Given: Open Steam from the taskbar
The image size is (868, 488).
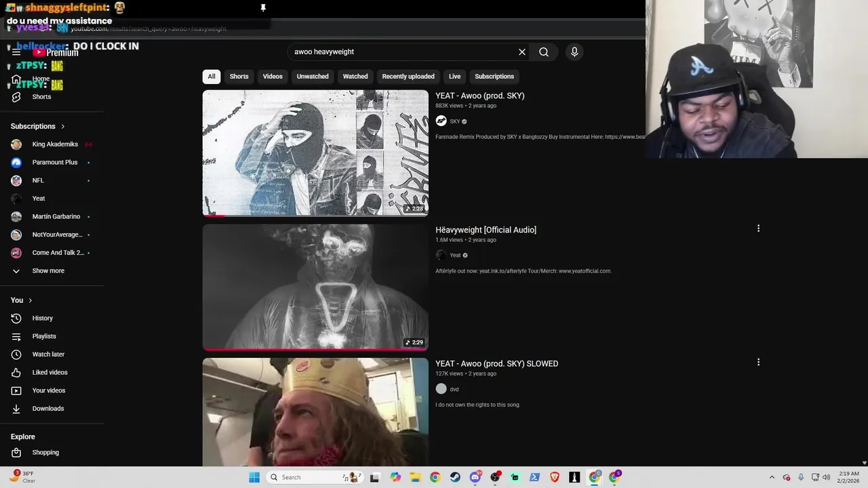Looking at the screenshot, I should coord(455,477).
